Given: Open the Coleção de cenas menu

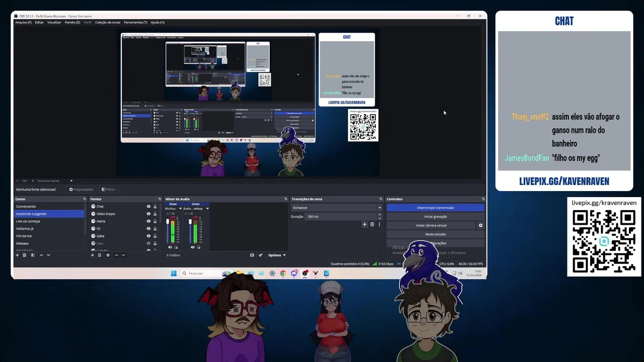Looking at the screenshot, I should [x=108, y=22].
